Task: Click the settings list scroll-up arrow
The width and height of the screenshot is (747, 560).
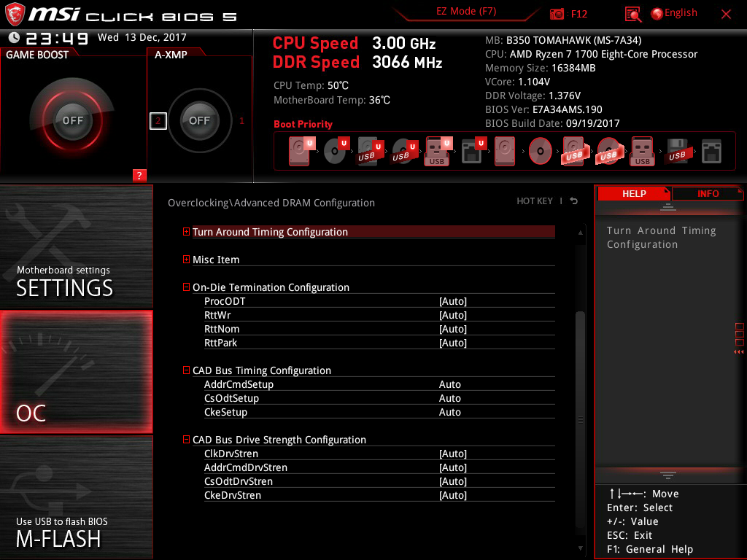Action: (x=580, y=233)
